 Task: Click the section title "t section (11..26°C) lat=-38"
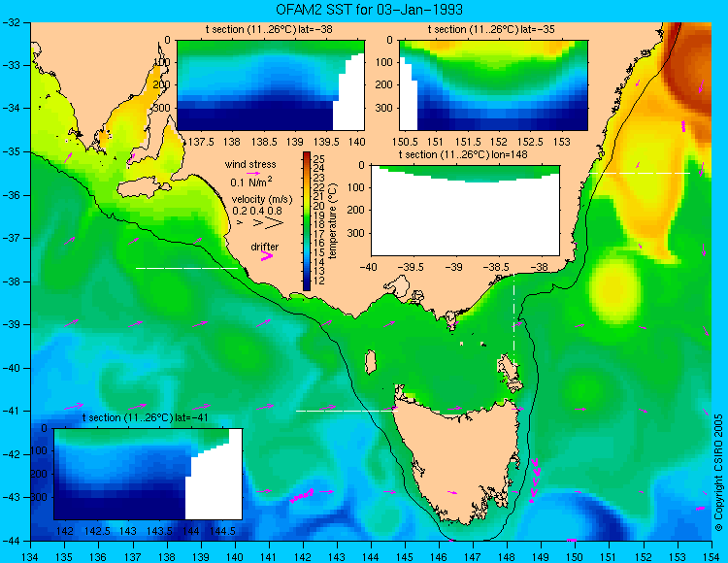tap(269, 30)
